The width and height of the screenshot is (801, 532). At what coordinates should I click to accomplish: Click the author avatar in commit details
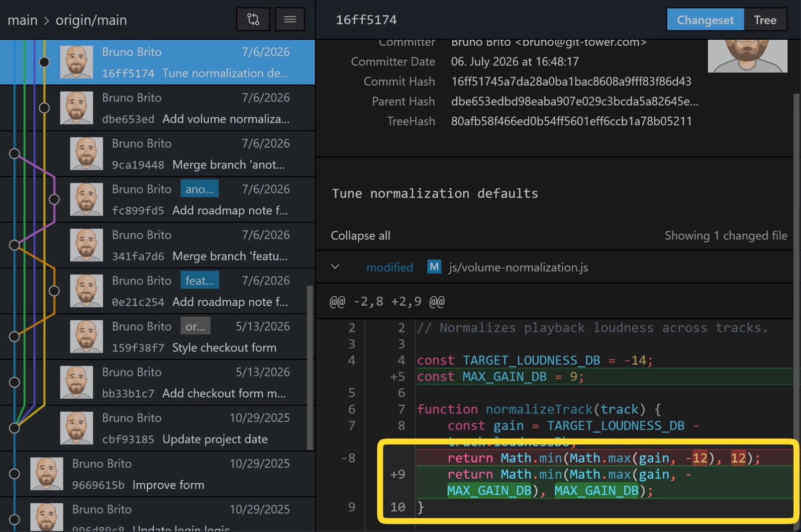747,56
